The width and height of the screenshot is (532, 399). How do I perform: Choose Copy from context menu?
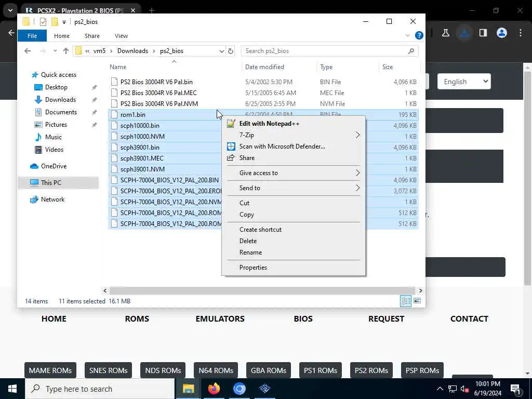294,215
